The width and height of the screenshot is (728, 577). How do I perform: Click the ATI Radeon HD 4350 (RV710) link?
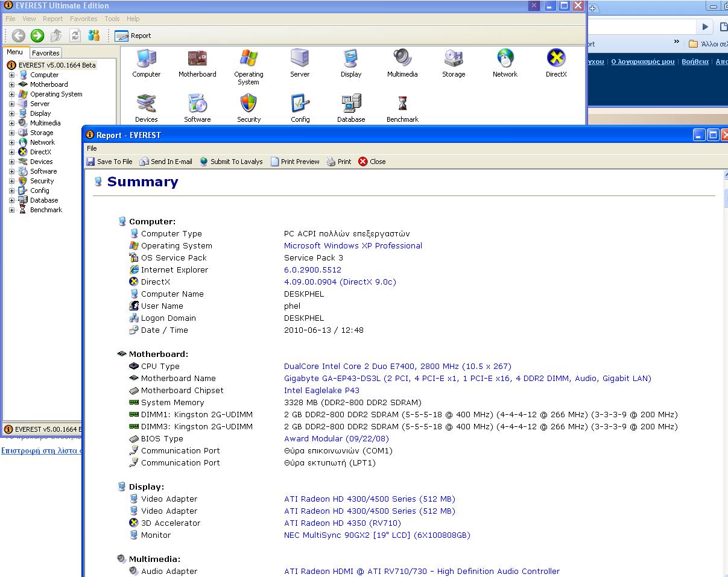click(x=342, y=523)
